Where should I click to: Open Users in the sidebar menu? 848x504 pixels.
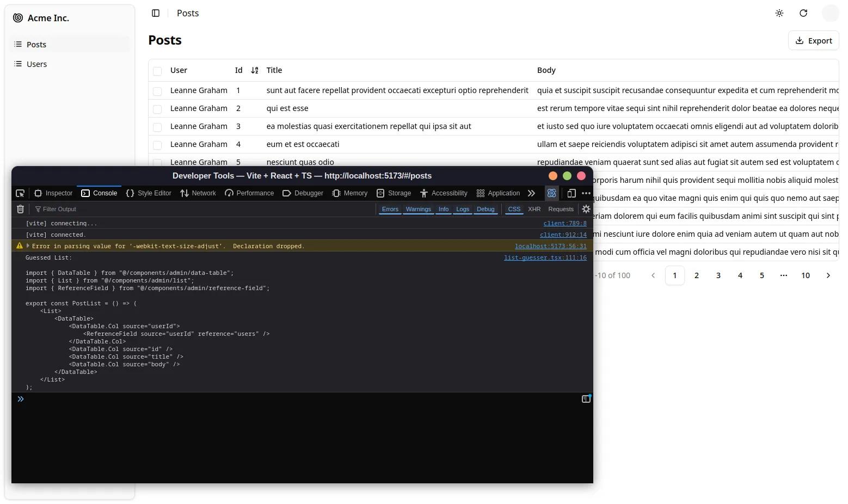click(36, 64)
